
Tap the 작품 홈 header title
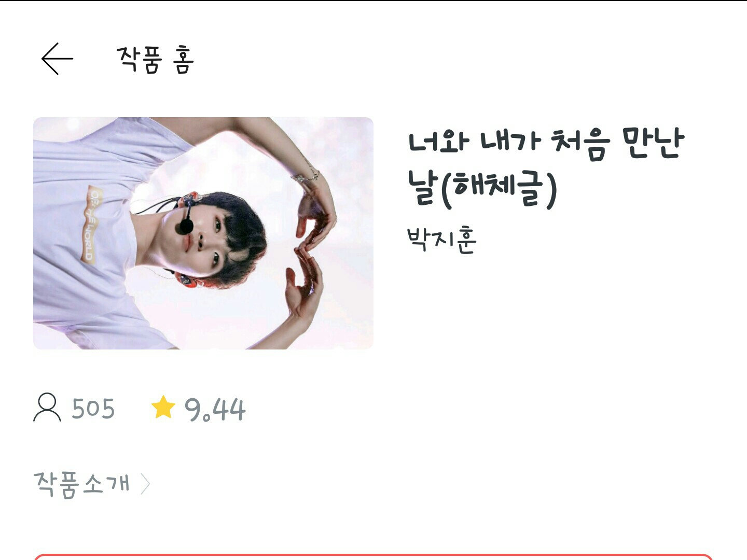[155, 60]
